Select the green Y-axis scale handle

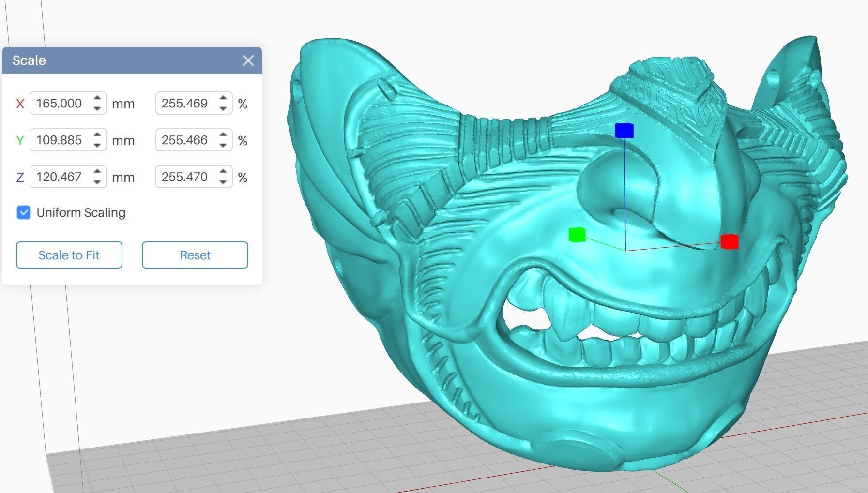pyautogui.click(x=577, y=236)
